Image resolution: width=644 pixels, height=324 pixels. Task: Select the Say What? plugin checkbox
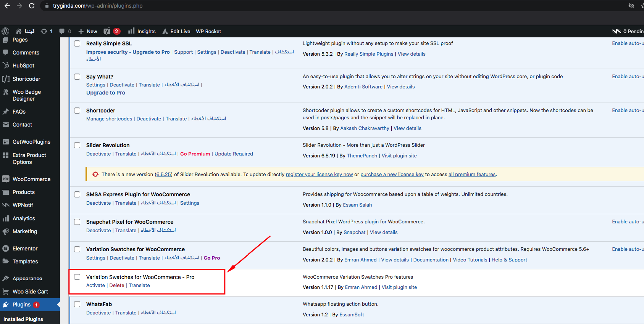coord(77,77)
